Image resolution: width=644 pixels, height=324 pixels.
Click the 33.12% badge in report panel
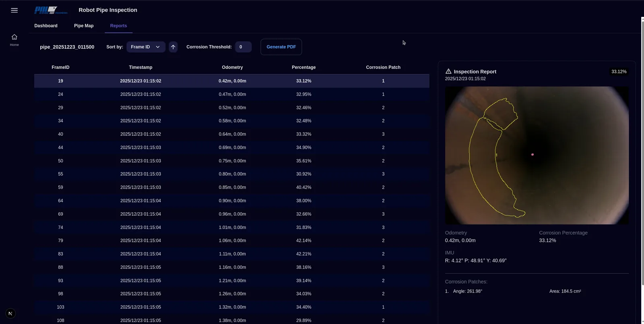(619, 72)
